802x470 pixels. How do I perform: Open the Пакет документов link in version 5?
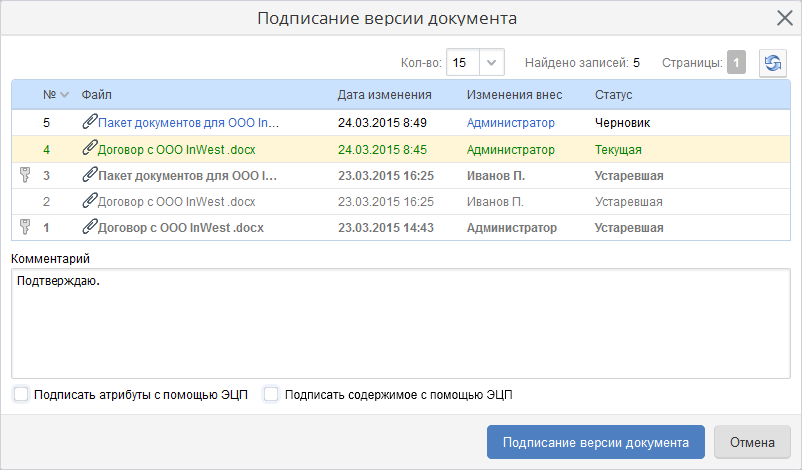click(x=188, y=123)
